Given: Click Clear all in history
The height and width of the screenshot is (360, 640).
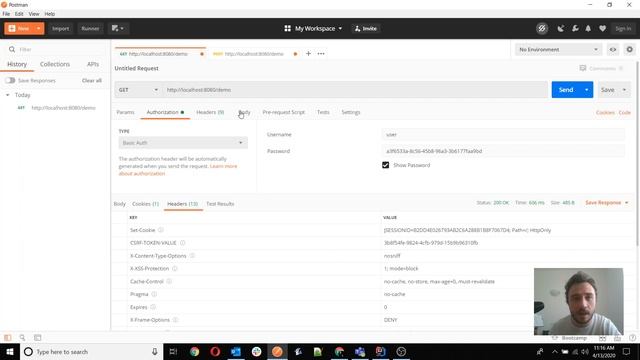Looking at the screenshot, I should click(x=91, y=80).
